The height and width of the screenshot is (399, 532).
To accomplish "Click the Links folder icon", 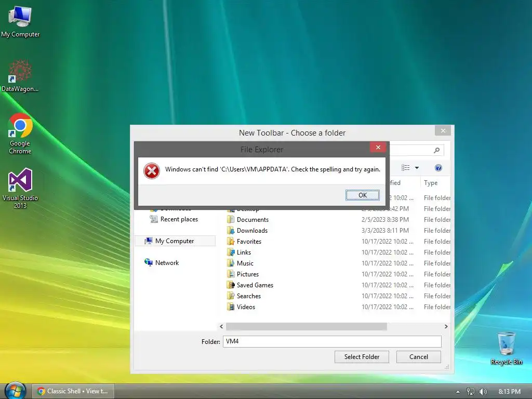I will point(231,252).
